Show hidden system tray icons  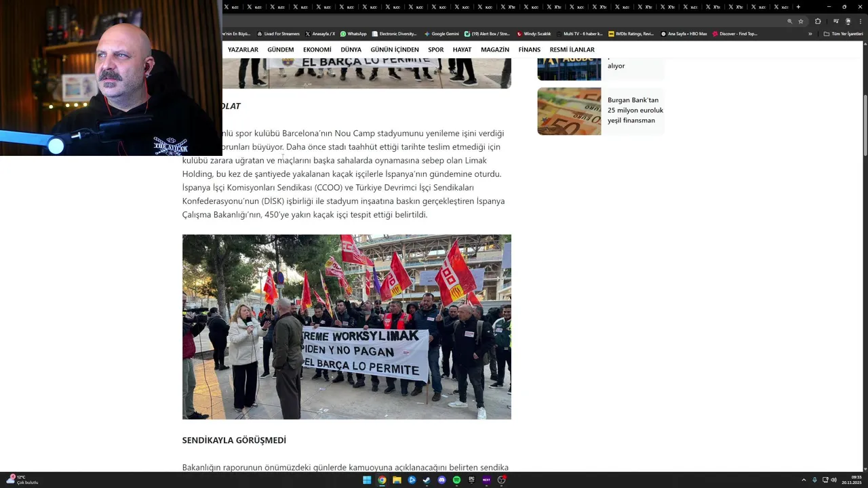pyautogui.click(x=804, y=480)
